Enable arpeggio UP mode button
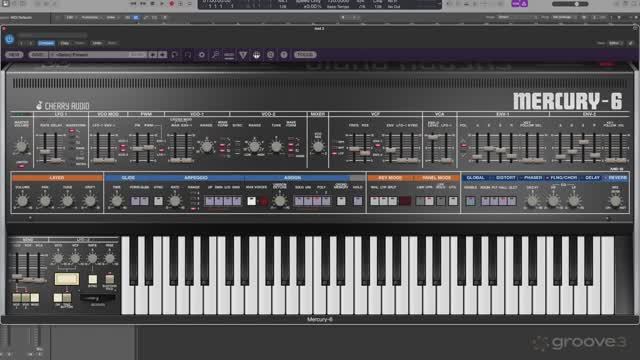The image size is (640, 360). tap(209, 201)
